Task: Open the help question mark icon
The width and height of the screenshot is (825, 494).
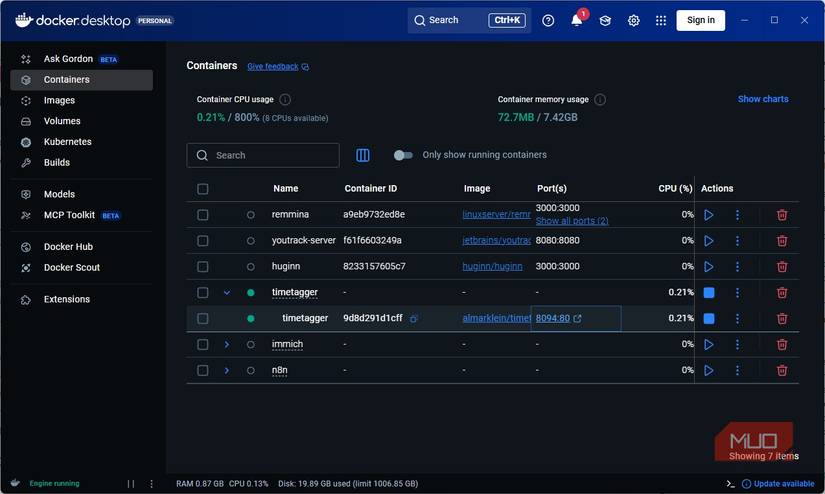Action: pos(548,21)
